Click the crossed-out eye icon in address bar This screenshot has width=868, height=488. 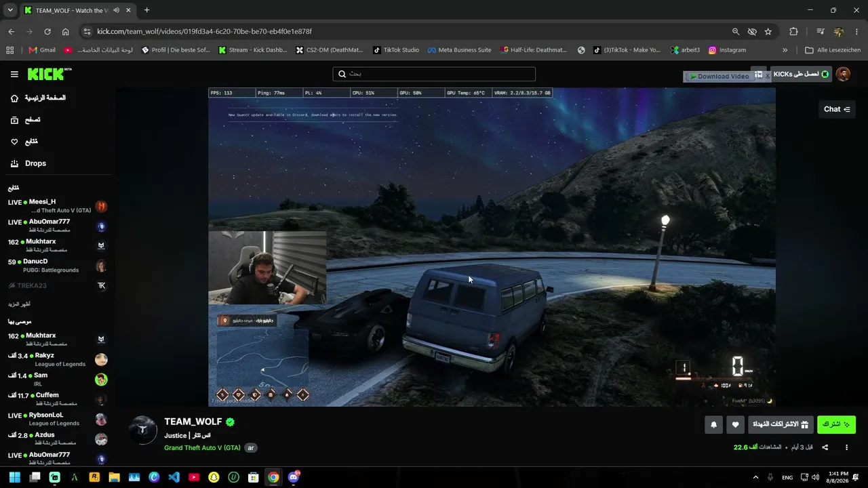pyautogui.click(x=752, y=31)
